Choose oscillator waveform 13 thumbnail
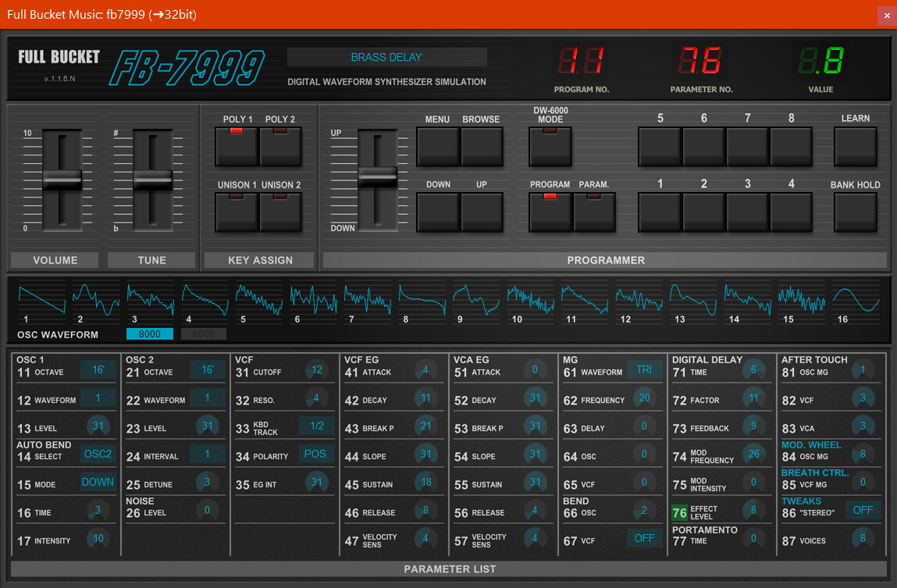 [x=693, y=301]
